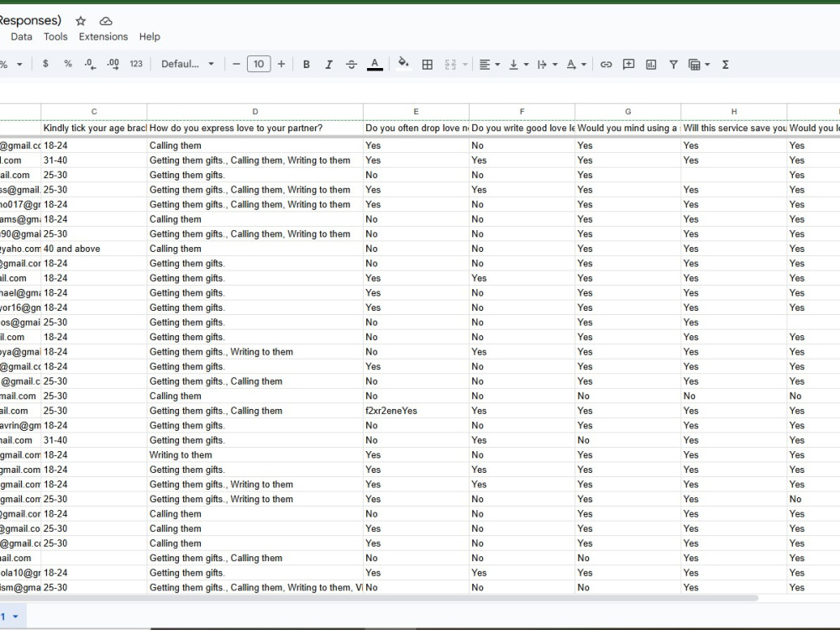The height and width of the screenshot is (630, 840).
Task: Click the merge cells icon
Action: click(450, 65)
